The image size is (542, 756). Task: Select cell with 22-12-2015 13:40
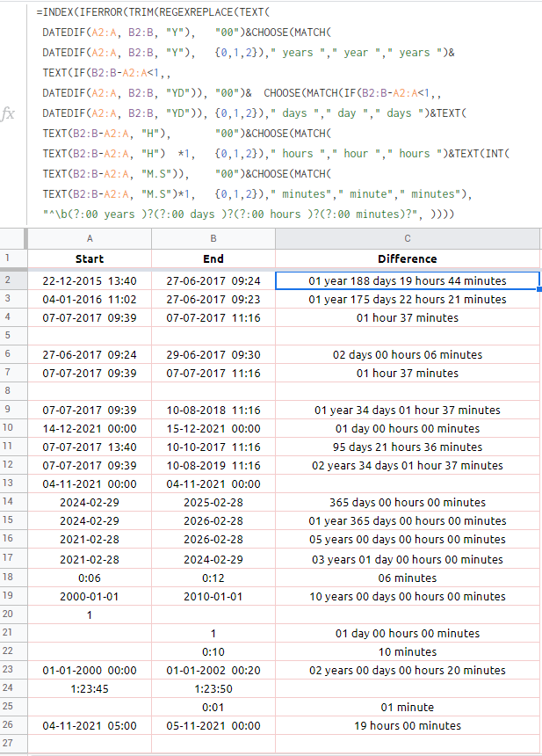[90, 280]
